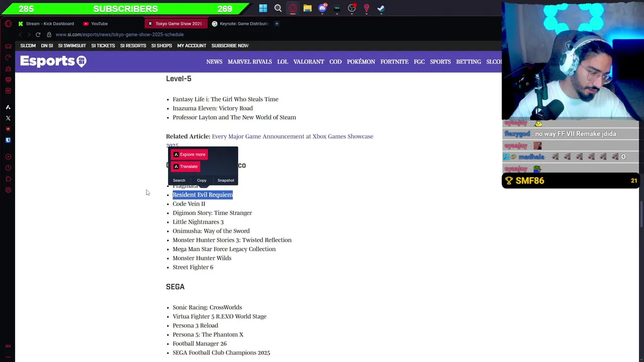Screen dimensions: 644x362
Task: Open the X (Twitter) sidebar icon
Action: point(8,118)
